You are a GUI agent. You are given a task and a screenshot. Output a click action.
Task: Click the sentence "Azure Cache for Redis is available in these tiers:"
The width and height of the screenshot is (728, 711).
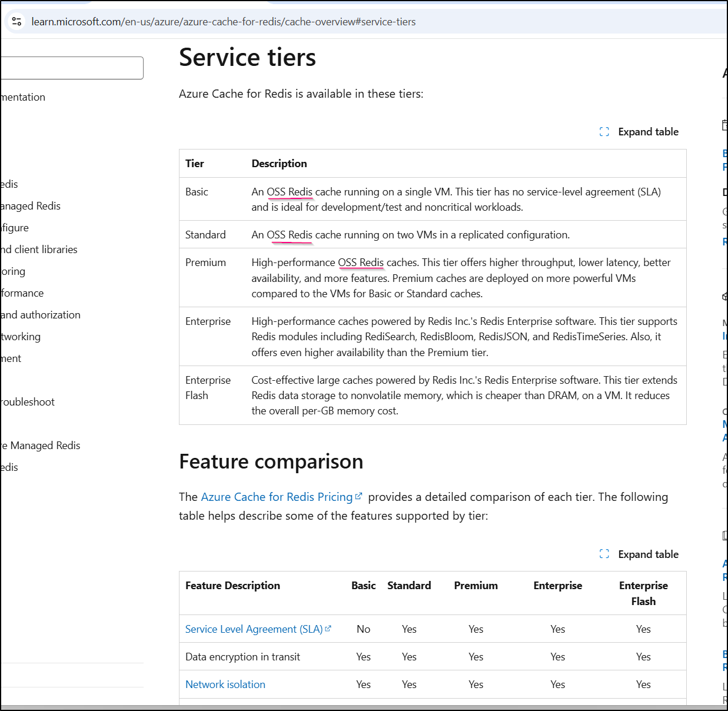coord(301,94)
